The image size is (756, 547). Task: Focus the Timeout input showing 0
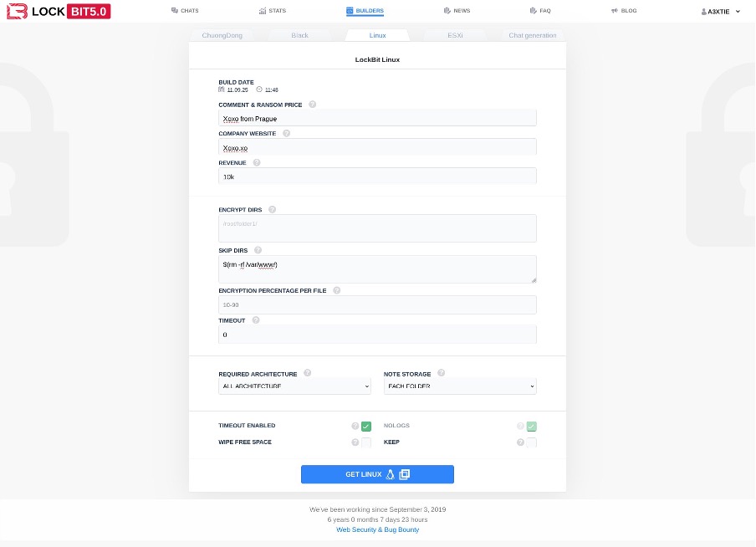(x=377, y=335)
